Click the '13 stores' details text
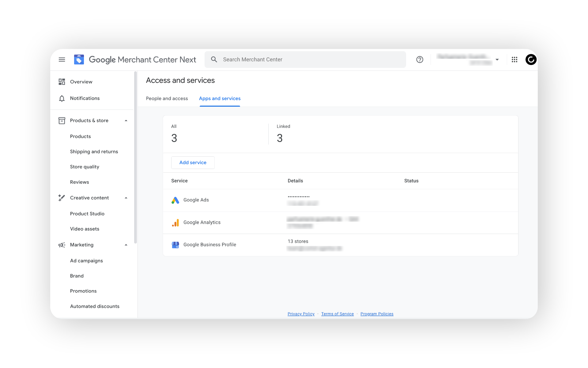This screenshot has height=368, width=588. pyautogui.click(x=298, y=241)
